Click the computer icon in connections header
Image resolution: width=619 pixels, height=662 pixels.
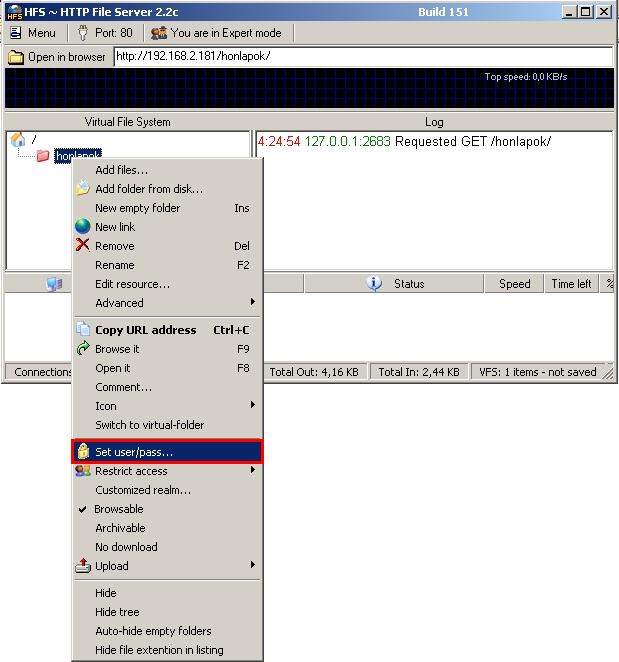coord(54,284)
